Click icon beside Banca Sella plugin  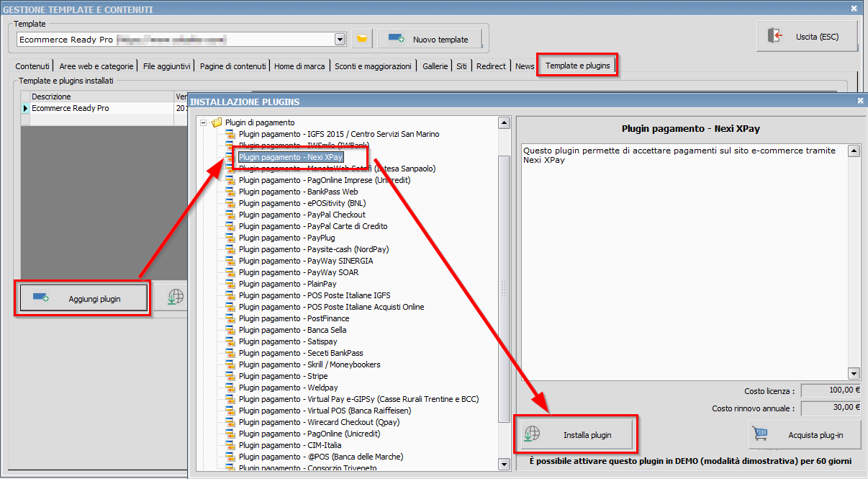[230, 330]
